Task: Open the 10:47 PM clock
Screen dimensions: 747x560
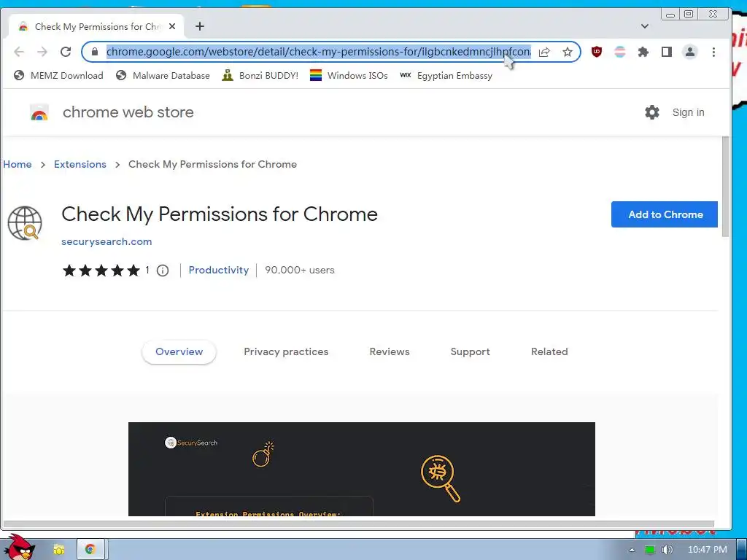Action: click(x=707, y=550)
